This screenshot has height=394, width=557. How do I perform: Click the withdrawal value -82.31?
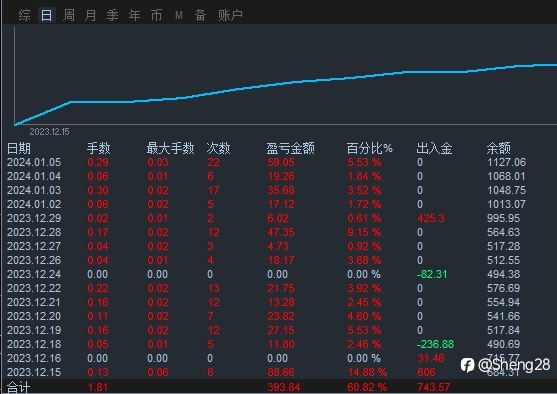click(432, 274)
